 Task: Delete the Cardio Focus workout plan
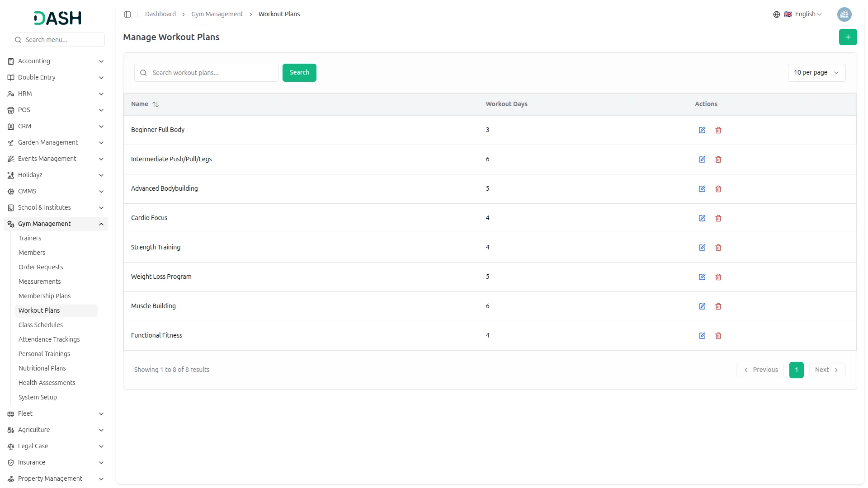tap(718, 218)
